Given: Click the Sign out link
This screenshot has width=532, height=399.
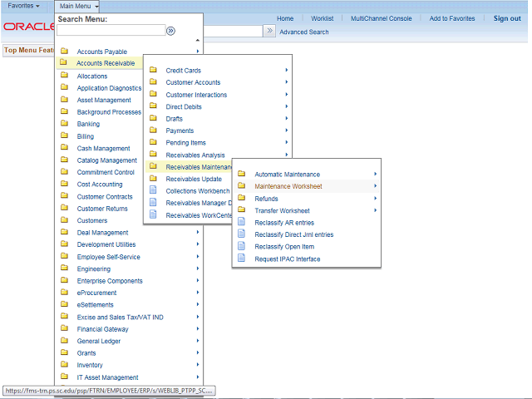Looking at the screenshot, I should tap(506, 18).
